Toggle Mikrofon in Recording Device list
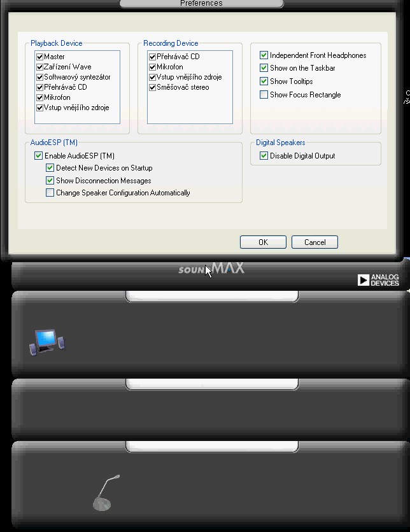This screenshot has height=532, width=410. tap(152, 67)
